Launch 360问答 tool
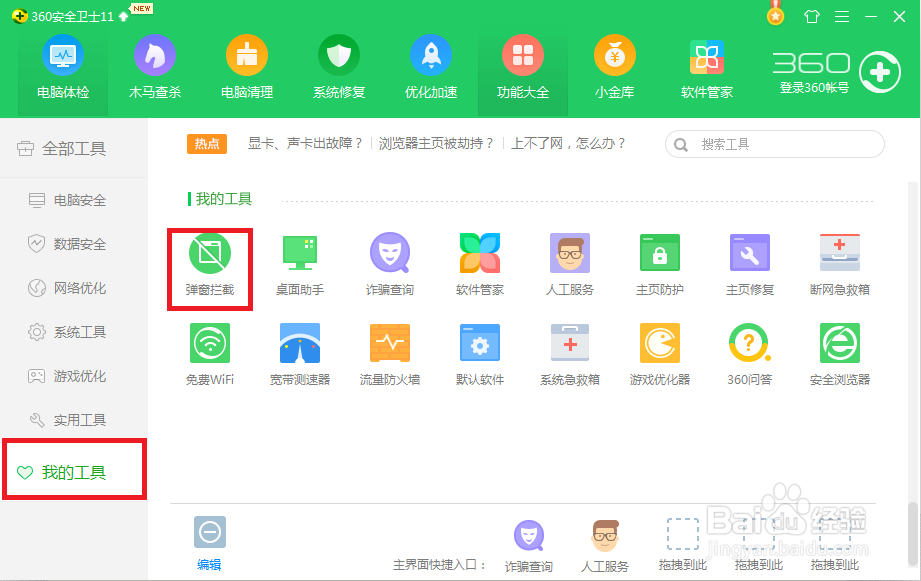This screenshot has height=581, width=921. [749, 355]
